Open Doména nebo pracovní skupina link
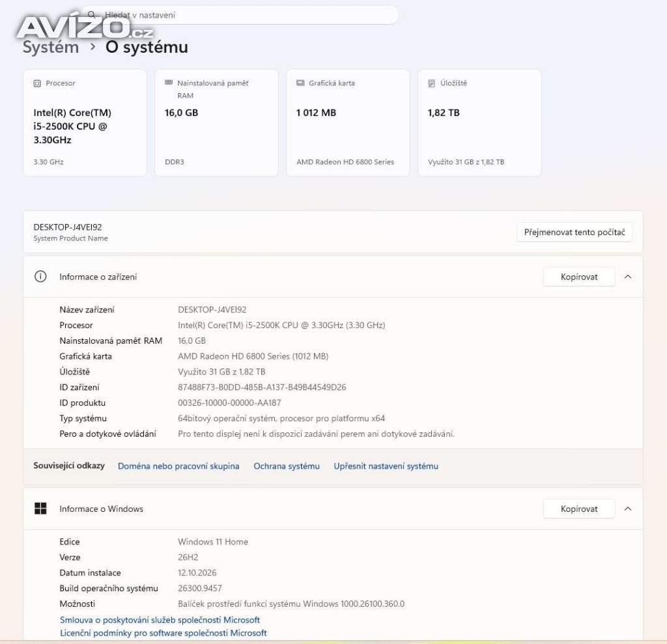 (x=178, y=466)
